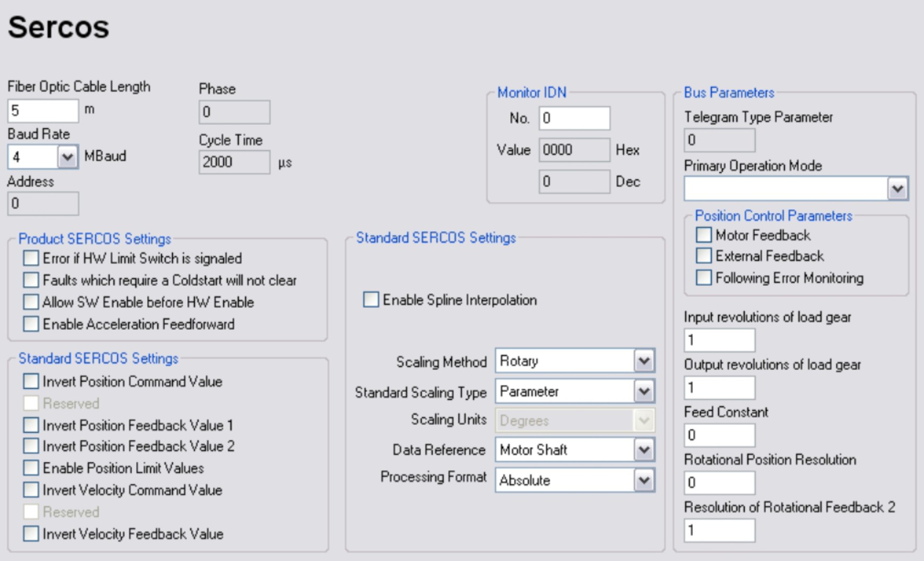924x561 pixels.
Task: Enable Position Limit Values checkbox
Action: pos(31,468)
